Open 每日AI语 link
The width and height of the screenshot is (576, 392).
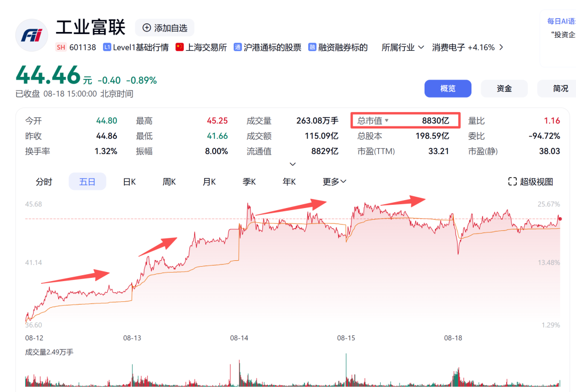click(561, 21)
